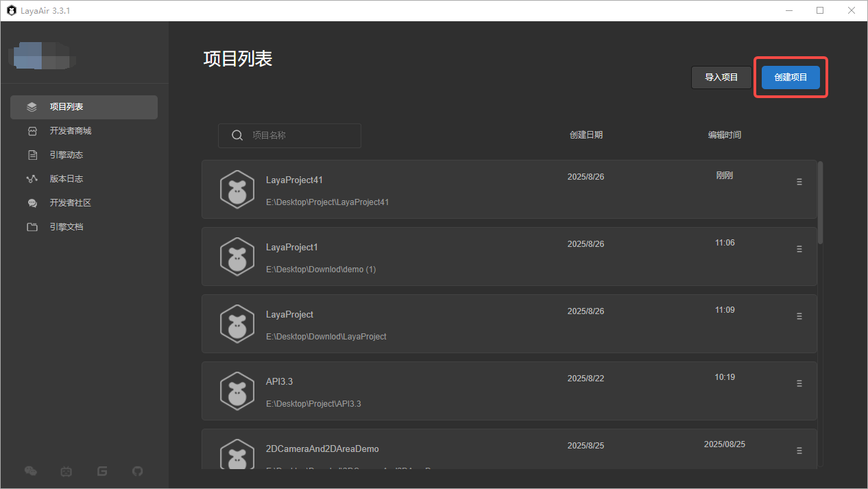The width and height of the screenshot is (868, 489).
Task: Open the options menu for LayaProject1
Action: click(x=799, y=249)
